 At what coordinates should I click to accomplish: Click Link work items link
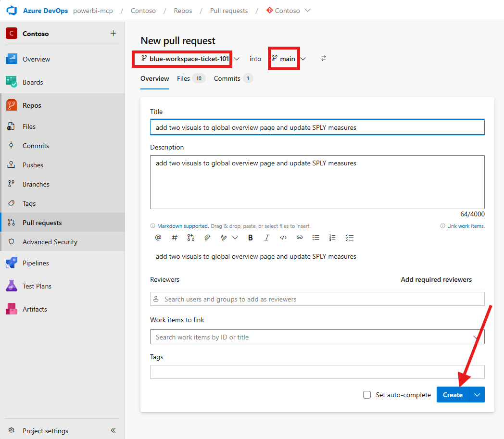[x=466, y=226]
